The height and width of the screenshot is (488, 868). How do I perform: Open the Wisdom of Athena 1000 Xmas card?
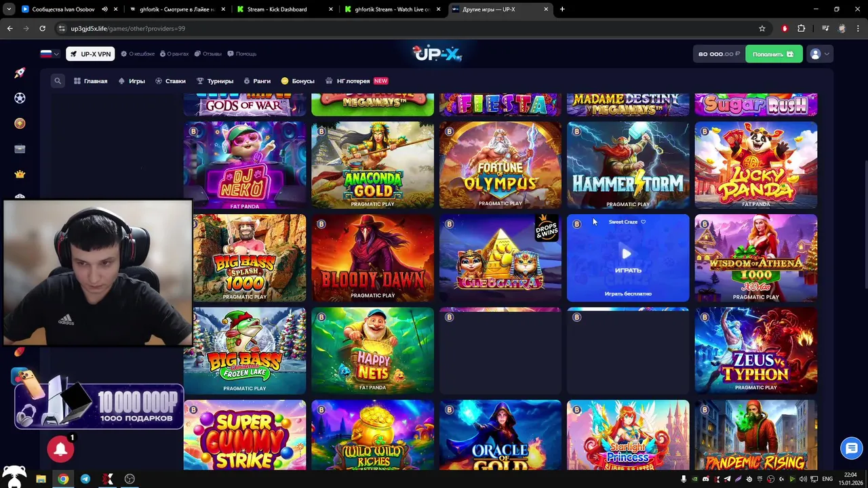[755, 258]
